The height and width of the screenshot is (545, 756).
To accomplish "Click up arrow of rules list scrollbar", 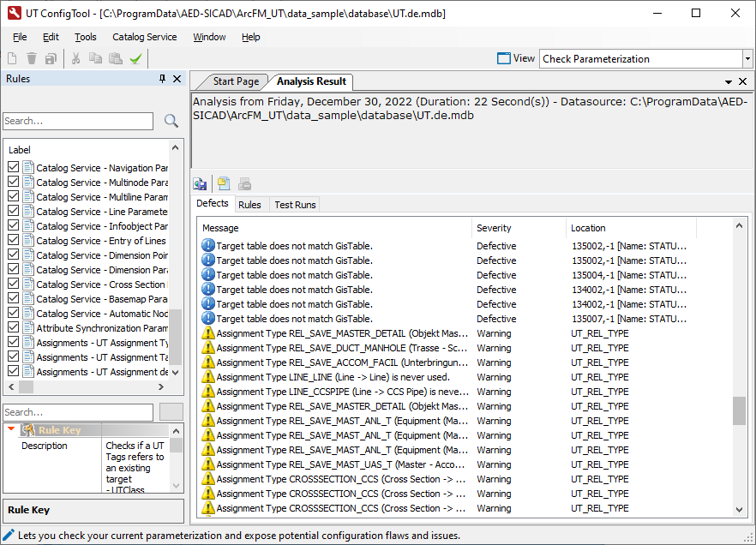I will click(x=176, y=148).
